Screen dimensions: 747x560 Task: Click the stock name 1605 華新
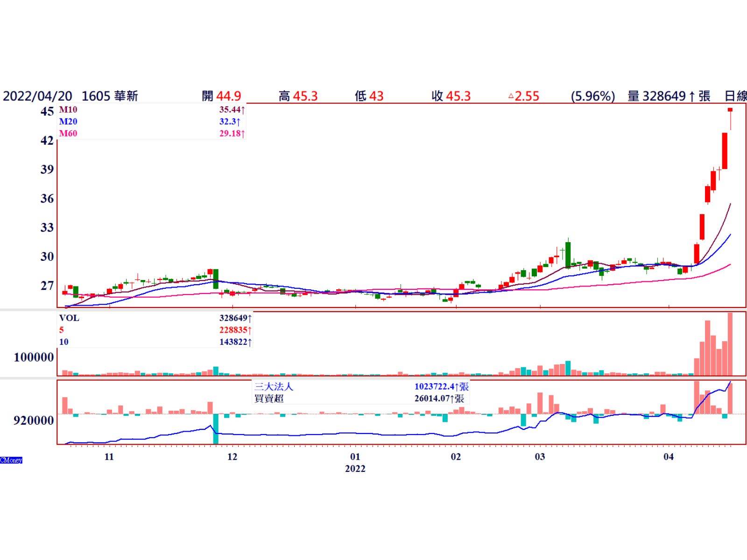coord(110,96)
